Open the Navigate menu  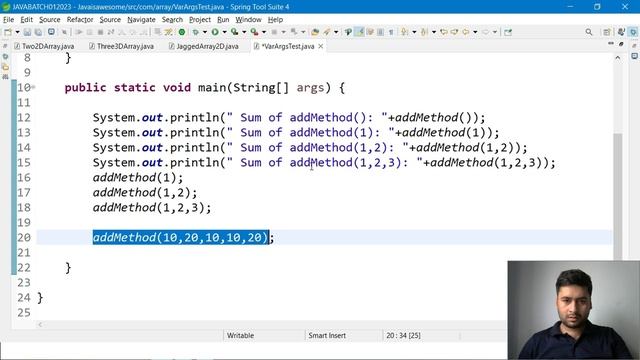point(141,20)
